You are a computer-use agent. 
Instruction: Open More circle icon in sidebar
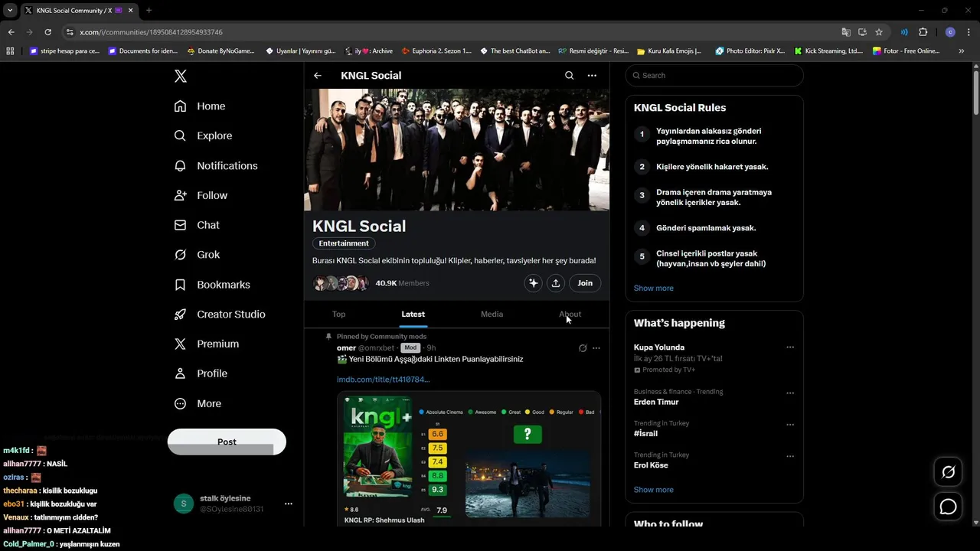[x=180, y=403]
